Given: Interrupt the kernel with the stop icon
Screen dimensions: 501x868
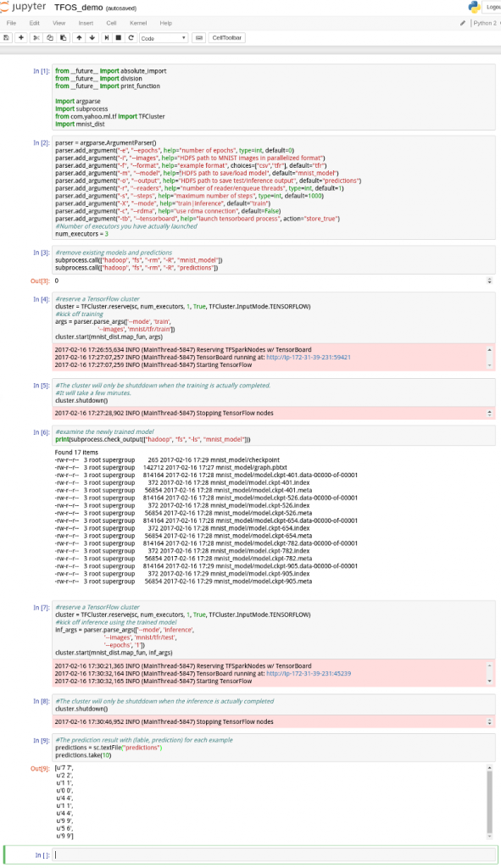Looking at the screenshot, I should pyautogui.click(x=119, y=37).
